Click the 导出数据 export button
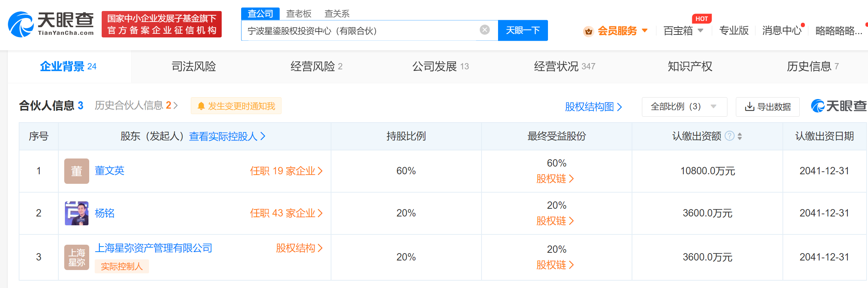Screen dimensions: 868x288 click(767, 107)
